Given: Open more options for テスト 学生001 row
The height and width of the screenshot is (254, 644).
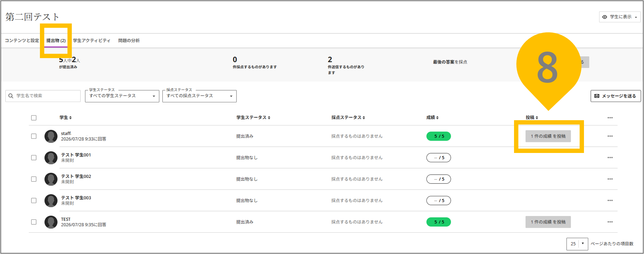Looking at the screenshot, I should tap(610, 158).
